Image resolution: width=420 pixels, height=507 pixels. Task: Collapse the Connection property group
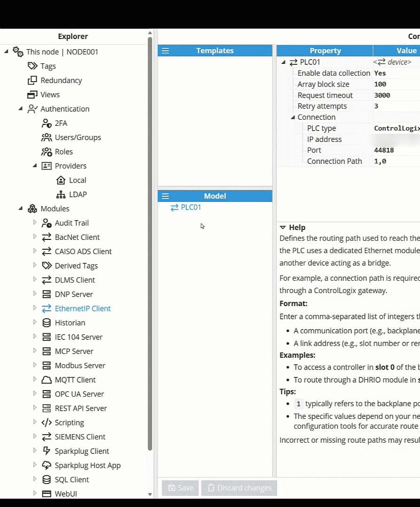tap(293, 117)
